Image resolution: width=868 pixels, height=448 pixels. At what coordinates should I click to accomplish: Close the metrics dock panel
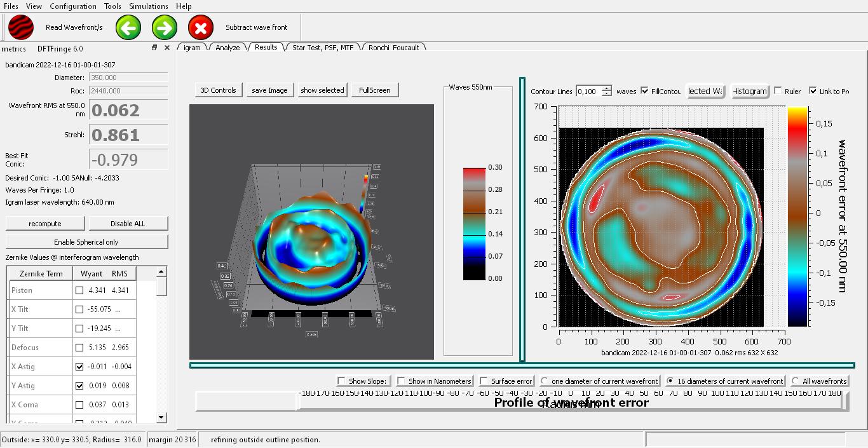tap(167, 48)
